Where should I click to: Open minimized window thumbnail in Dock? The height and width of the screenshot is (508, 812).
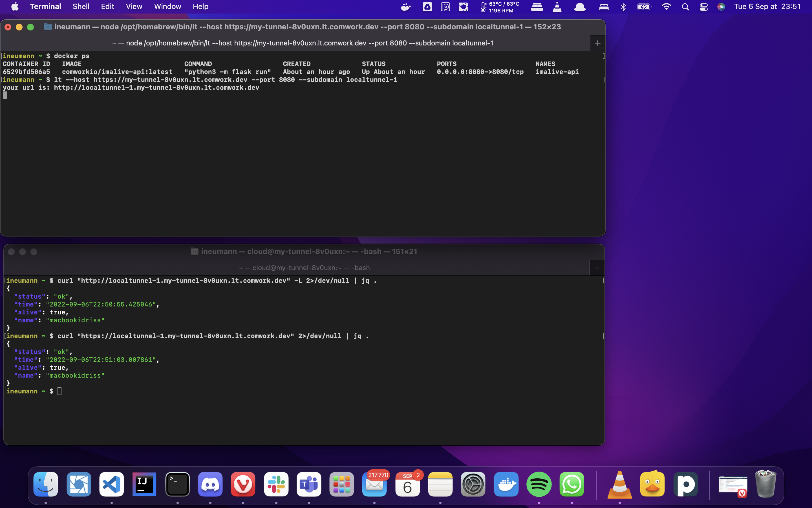coord(733,485)
